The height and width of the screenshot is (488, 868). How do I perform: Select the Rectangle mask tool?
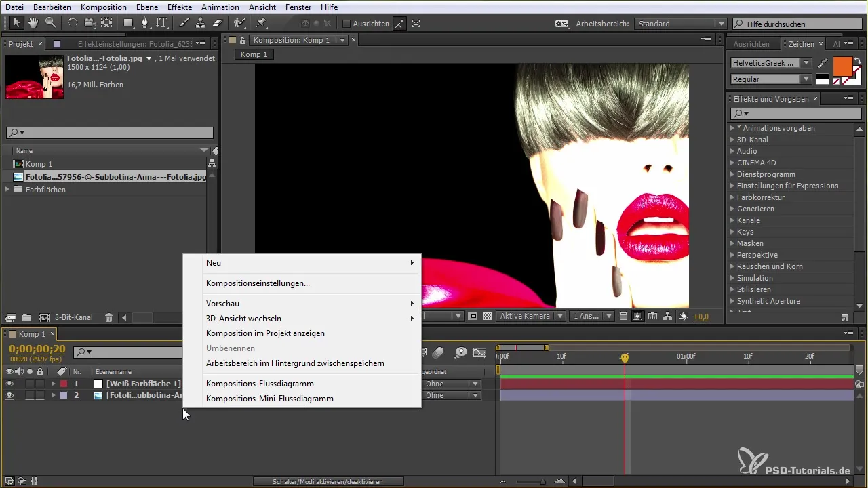coord(128,23)
